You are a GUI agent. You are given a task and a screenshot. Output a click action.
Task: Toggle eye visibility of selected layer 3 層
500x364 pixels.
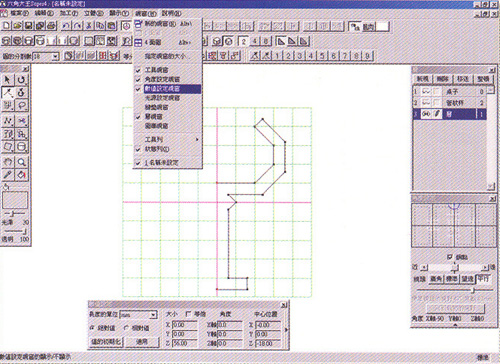[x=426, y=114]
